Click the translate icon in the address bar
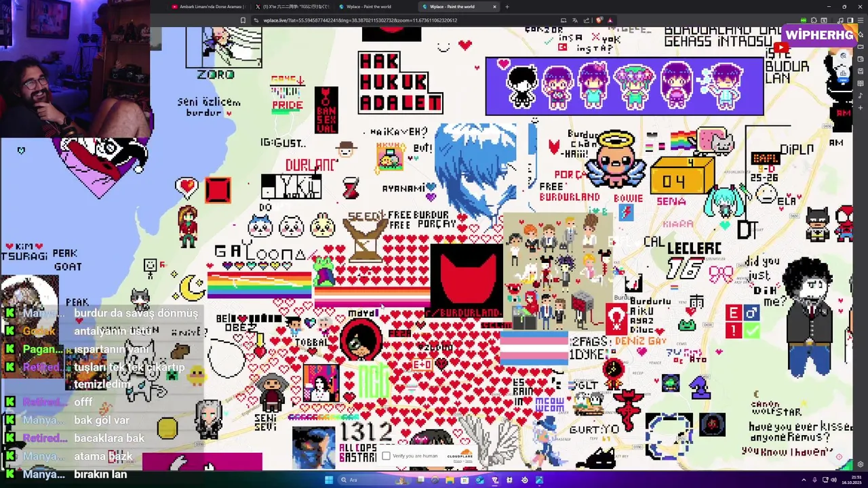868x488 pixels. point(575,20)
